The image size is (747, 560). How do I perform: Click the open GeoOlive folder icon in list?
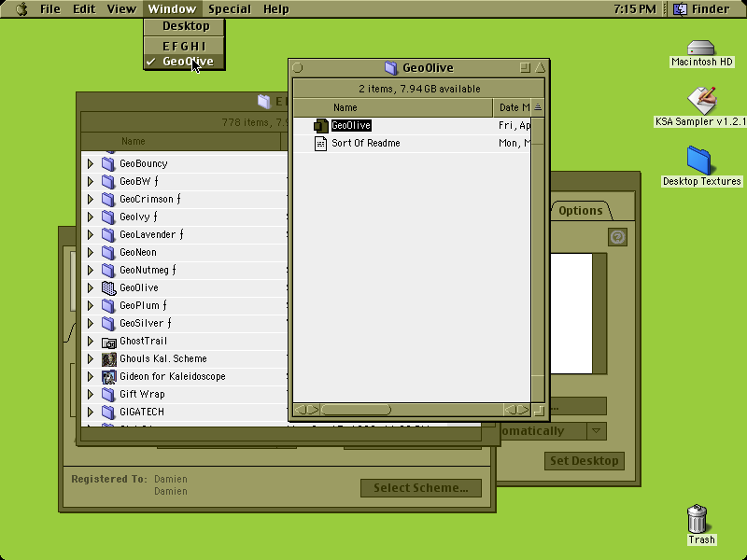point(108,288)
